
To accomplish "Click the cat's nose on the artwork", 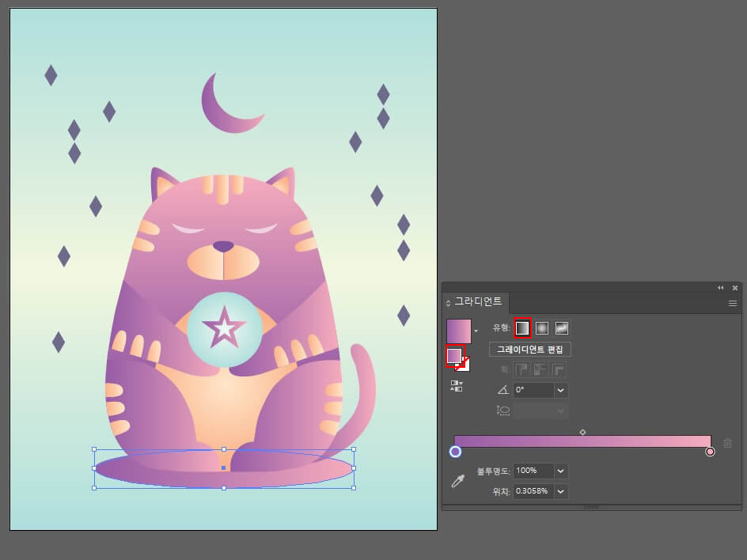I will point(223,246).
